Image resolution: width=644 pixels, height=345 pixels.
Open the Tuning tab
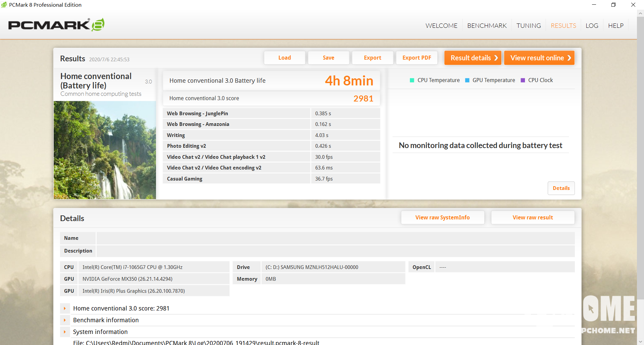point(528,26)
